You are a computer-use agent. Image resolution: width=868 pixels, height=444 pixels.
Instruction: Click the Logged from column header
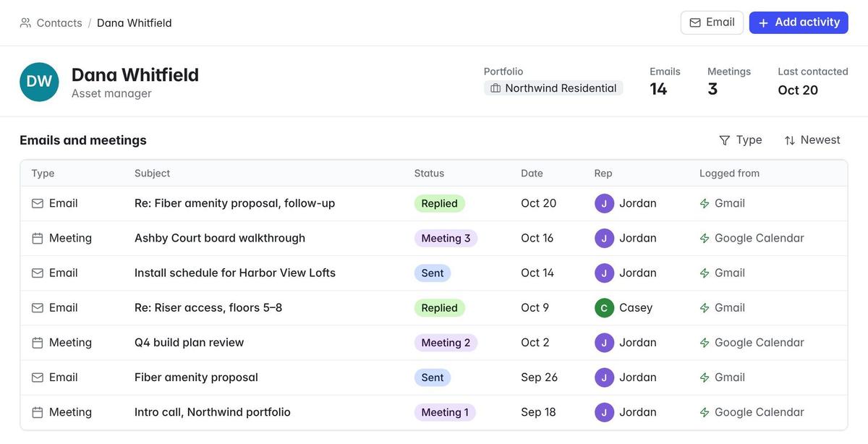coord(729,174)
